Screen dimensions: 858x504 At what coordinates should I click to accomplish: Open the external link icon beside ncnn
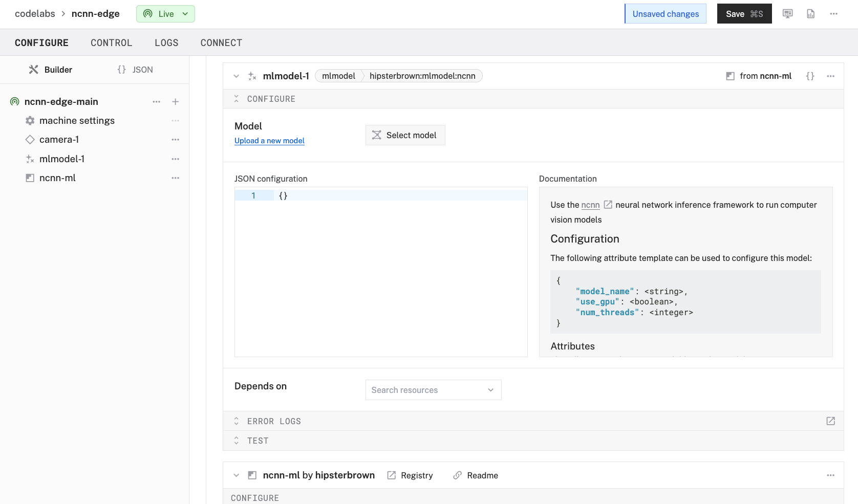point(608,205)
